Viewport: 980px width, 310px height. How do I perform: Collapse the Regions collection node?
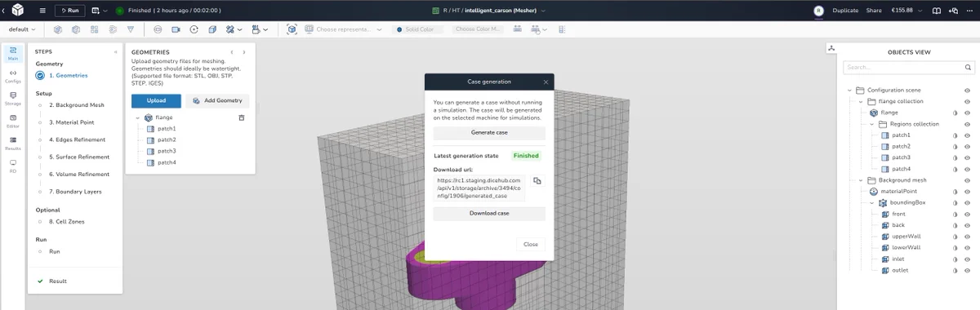(871, 124)
